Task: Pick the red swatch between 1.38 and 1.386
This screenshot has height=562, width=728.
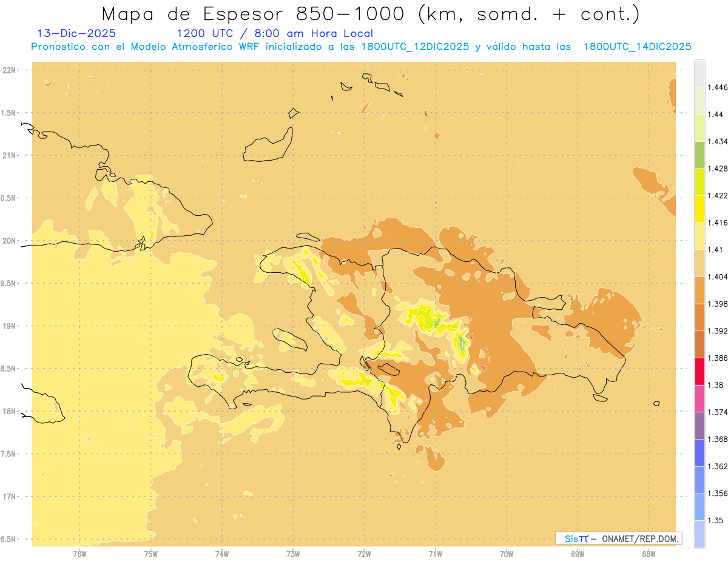Action: point(699,371)
